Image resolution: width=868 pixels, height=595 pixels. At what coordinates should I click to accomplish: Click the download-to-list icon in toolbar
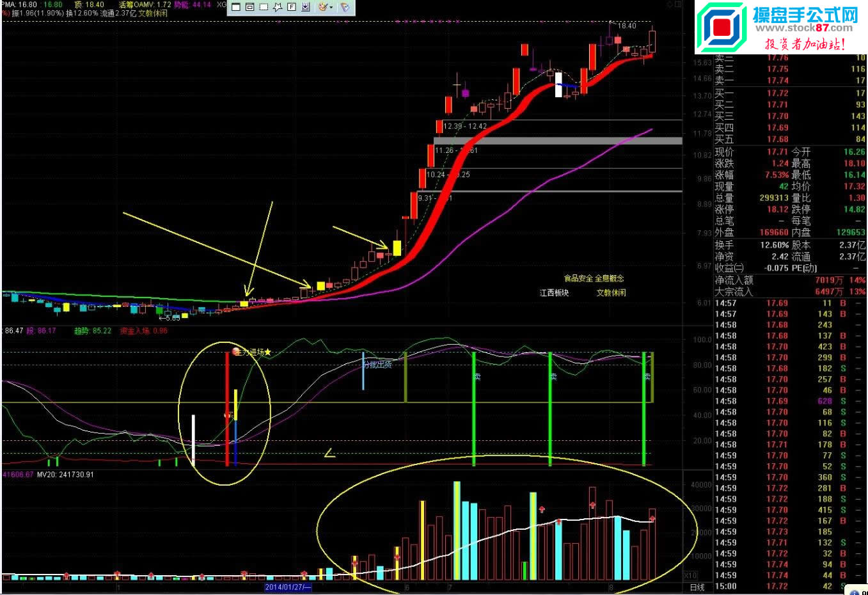[306, 7]
